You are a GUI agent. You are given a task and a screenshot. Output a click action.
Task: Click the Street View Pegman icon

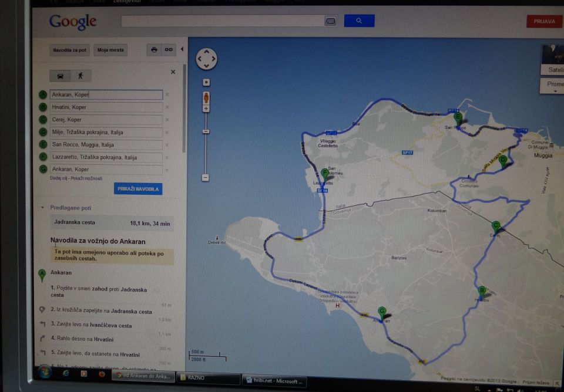206,98
